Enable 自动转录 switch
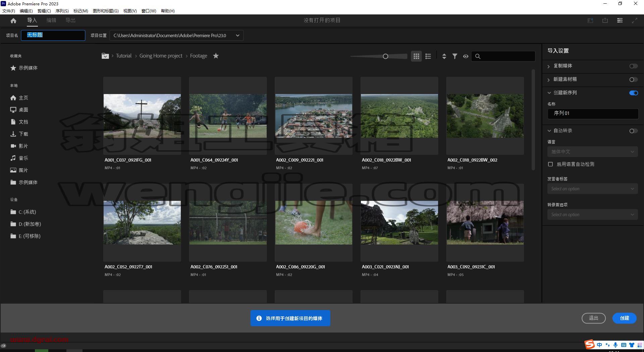 click(x=633, y=131)
